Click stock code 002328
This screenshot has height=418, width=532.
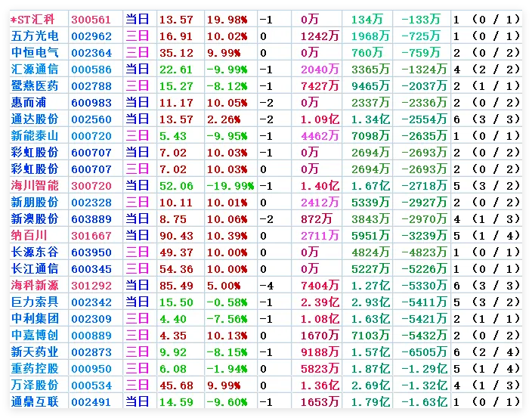(x=91, y=203)
